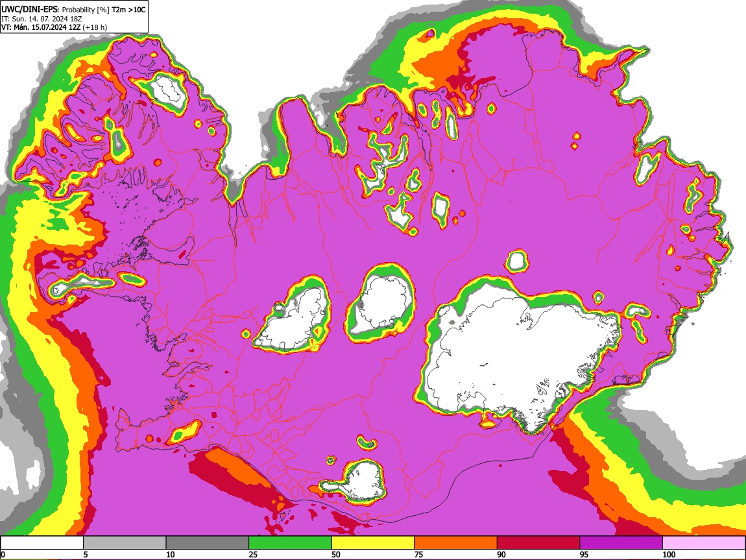Click the legend value '10'

coord(171,554)
